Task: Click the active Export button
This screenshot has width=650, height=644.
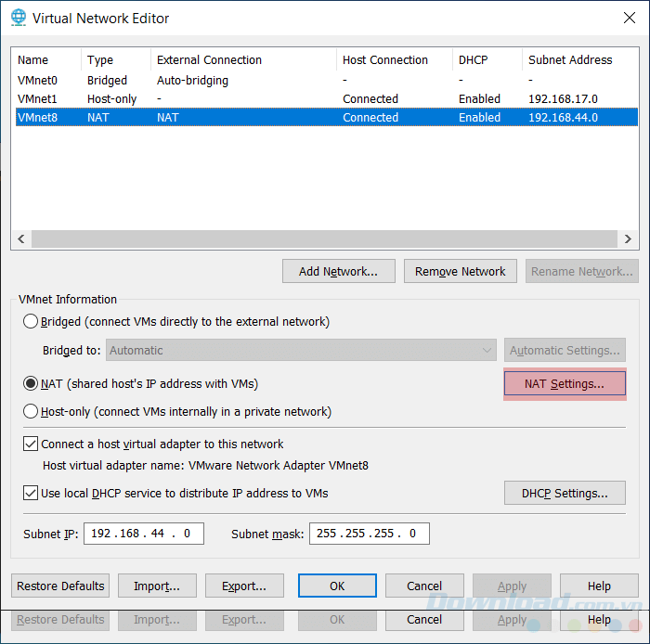Action: [x=244, y=586]
